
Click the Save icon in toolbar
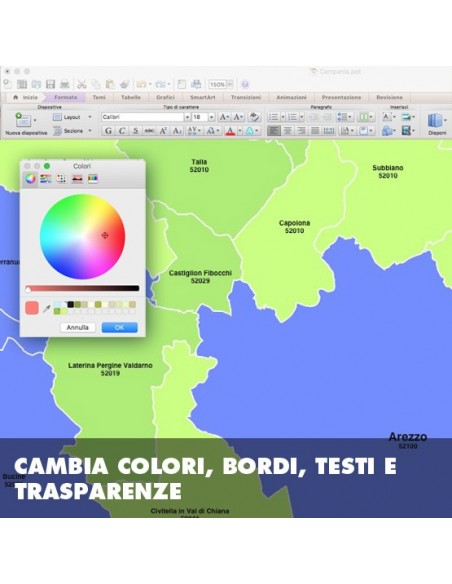[50, 84]
